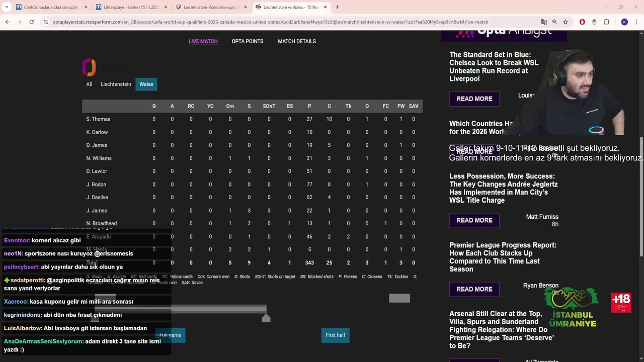Select the D. James player row
The height and width of the screenshot is (362, 644).
(252, 145)
